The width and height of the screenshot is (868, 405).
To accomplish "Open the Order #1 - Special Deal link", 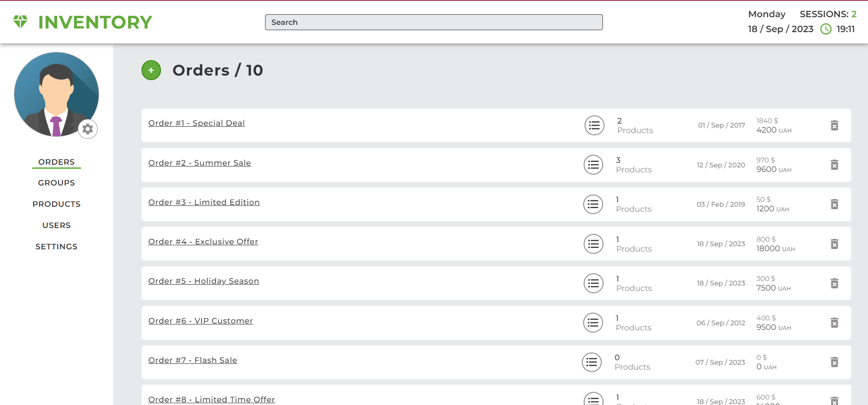I will coord(197,123).
